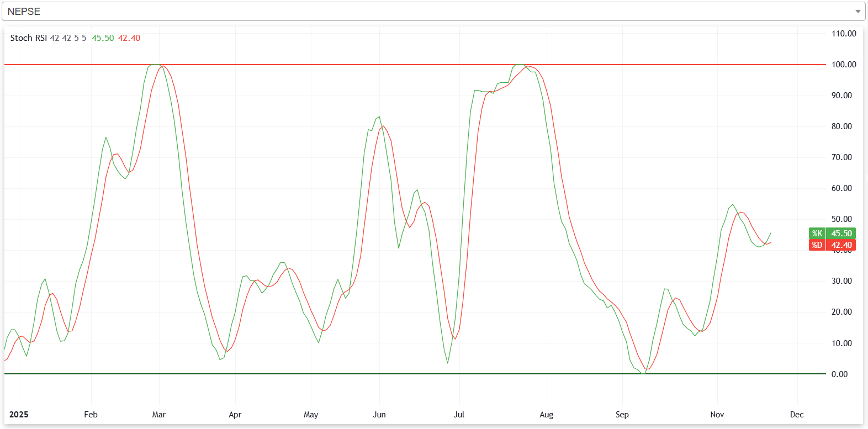The image size is (868, 429).
Task: Click the 50.00 level on price scale
Action: click(x=841, y=219)
